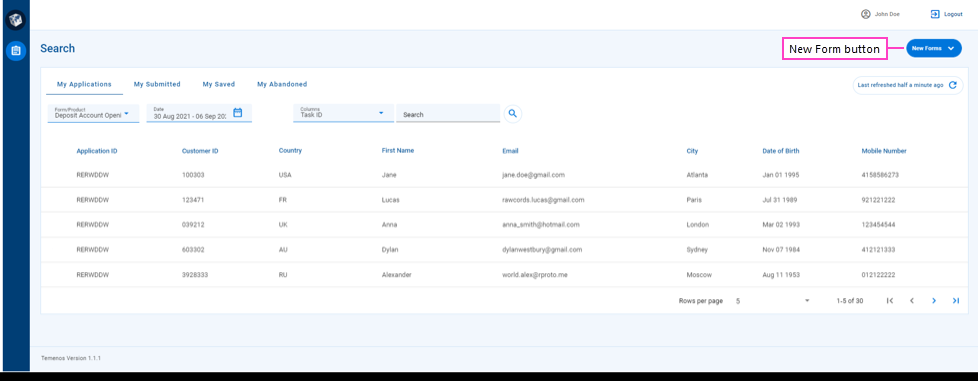The image size is (978, 381).
Task: Switch to My Abandoned tab
Action: tap(282, 84)
